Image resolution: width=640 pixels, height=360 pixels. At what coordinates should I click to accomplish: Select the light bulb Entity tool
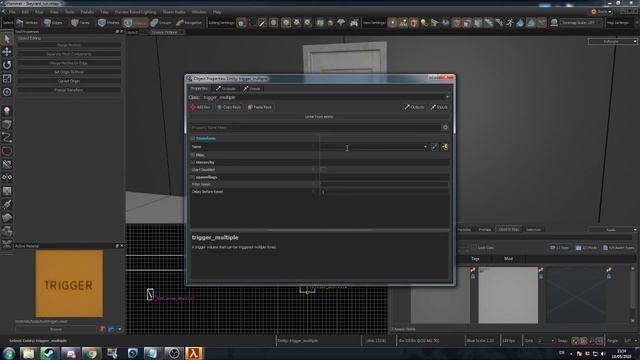pyautogui.click(x=7, y=111)
